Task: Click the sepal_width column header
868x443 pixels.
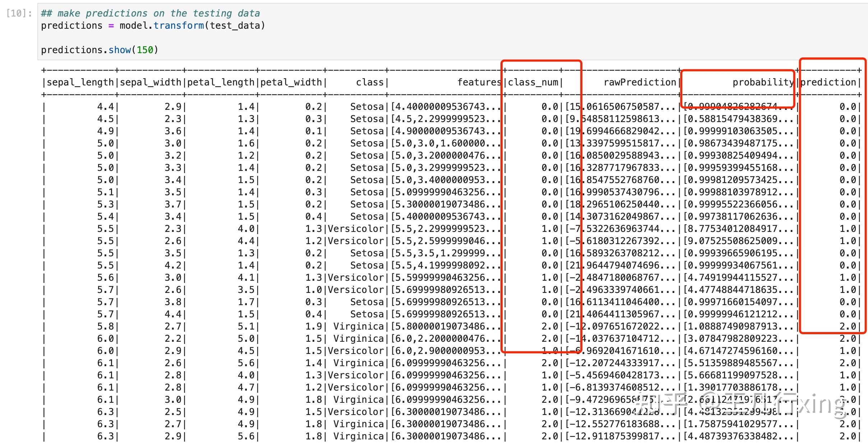Action: coord(150,82)
